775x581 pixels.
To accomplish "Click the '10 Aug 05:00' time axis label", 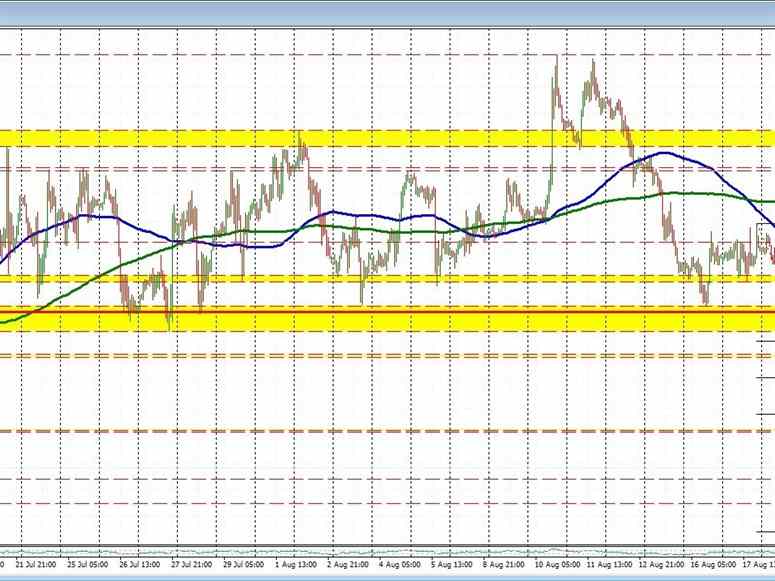I will [x=556, y=564].
